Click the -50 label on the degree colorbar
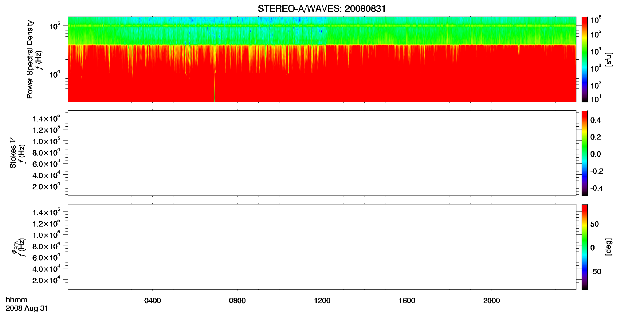 (596, 271)
